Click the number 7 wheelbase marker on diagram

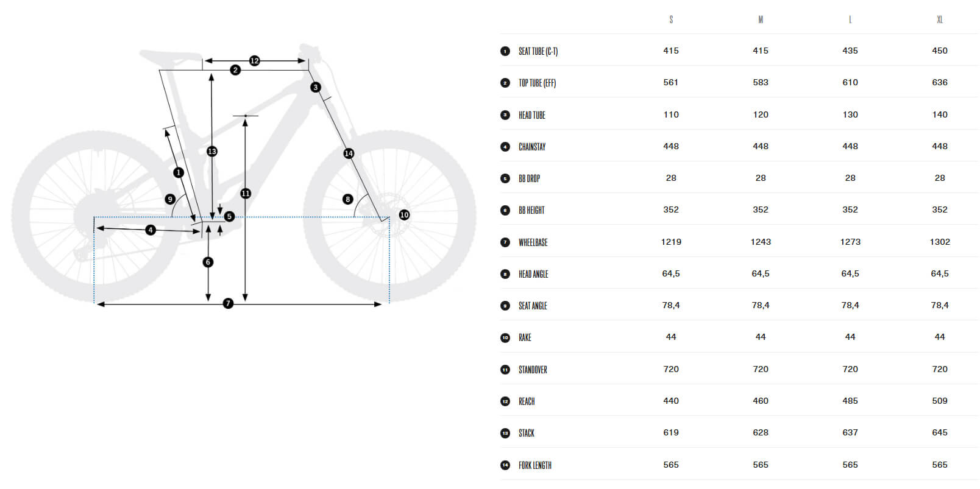click(x=228, y=303)
